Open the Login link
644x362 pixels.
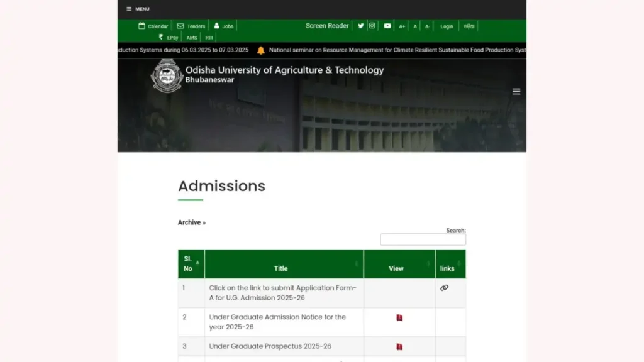click(447, 26)
